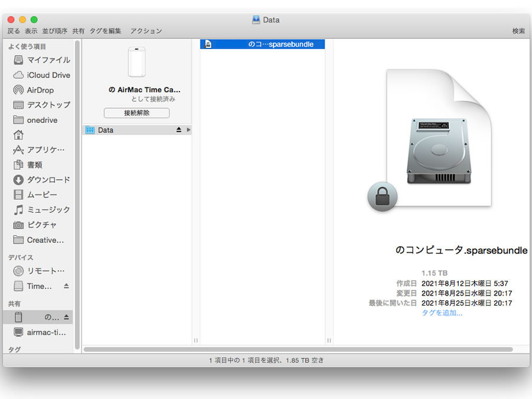Open アプリケーション folder in sidebar

pyautogui.click(x=38, y=150)
